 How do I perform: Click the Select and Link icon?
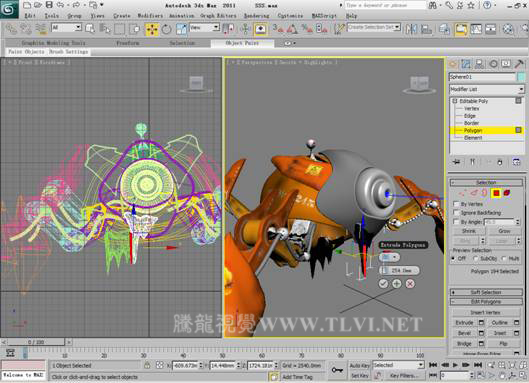(11, 29)
